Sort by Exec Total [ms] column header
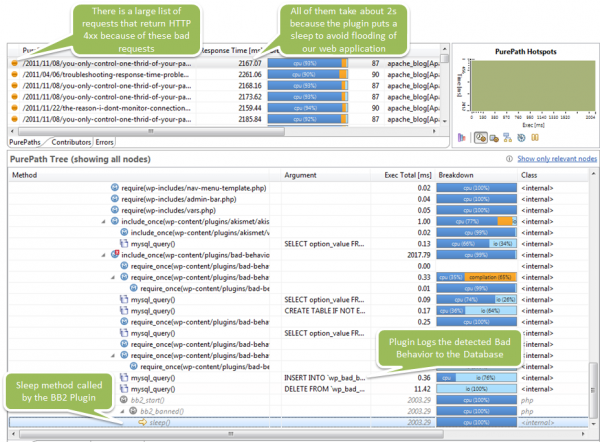Image resolution: width=600 pixels, height=442 pixels. click(408, 175)
